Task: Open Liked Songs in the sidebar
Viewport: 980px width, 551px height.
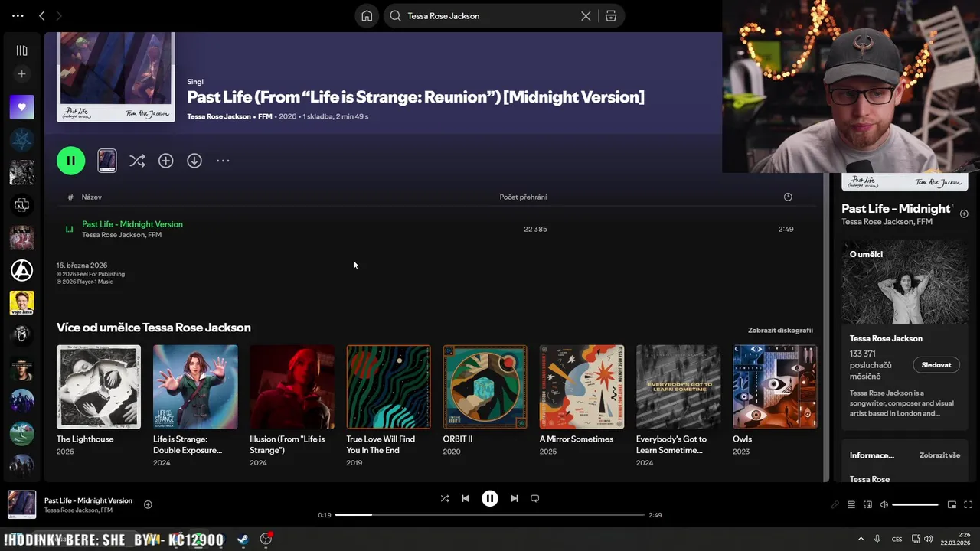Action: (x=21, y=107)
